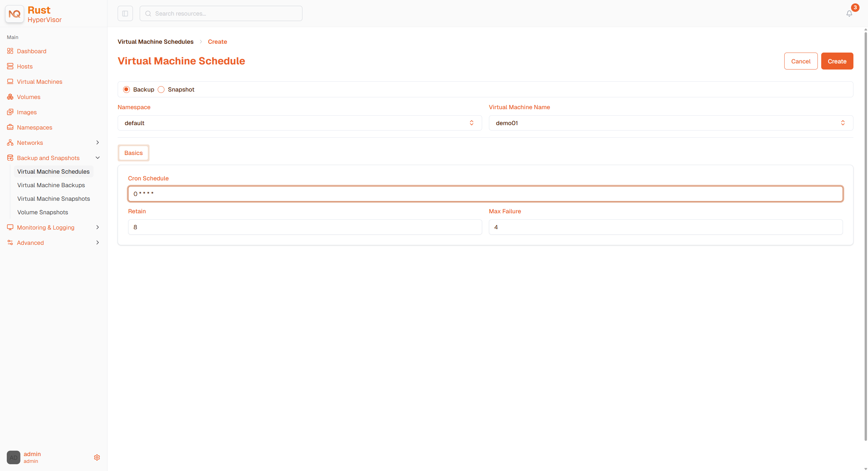Image resolution: width=868 pixels, height=471 pixels.
Task: Click the Virtual Machines laptop icon
Action: pos(10,82)
